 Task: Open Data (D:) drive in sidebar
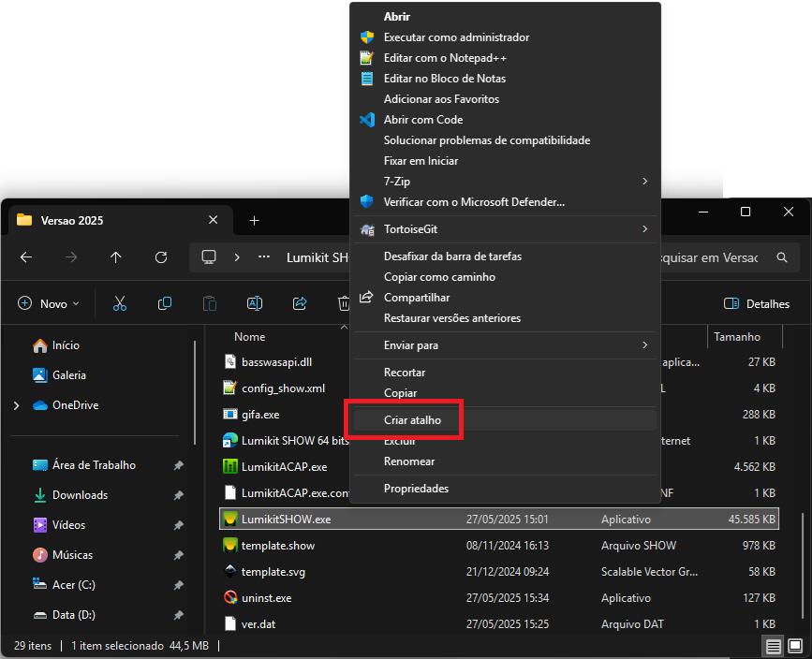tap(64, 615)
